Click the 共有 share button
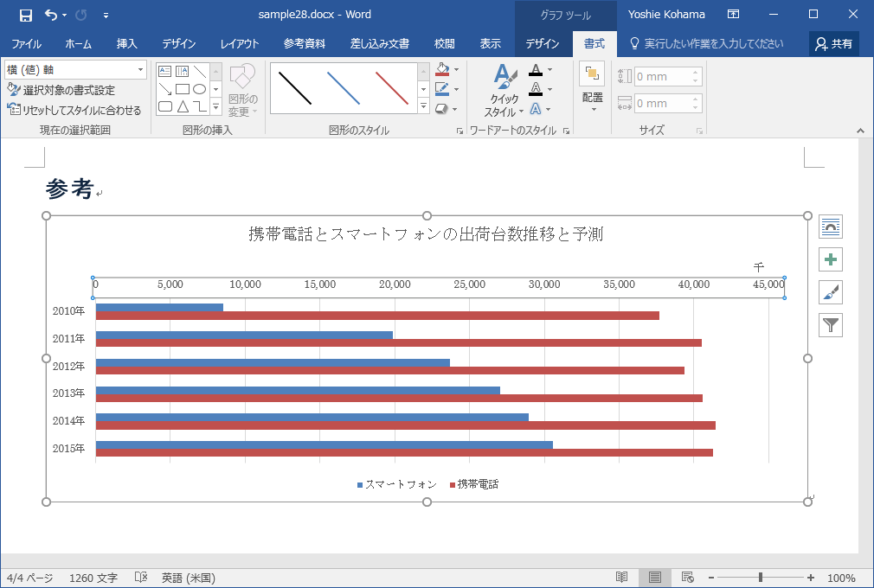874x588 pixels. coord(834,44)
